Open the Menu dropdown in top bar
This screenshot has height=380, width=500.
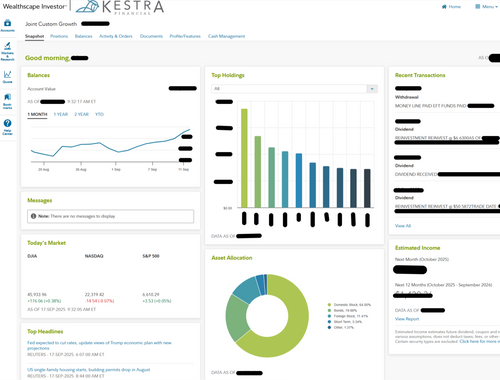click(486, 7)
